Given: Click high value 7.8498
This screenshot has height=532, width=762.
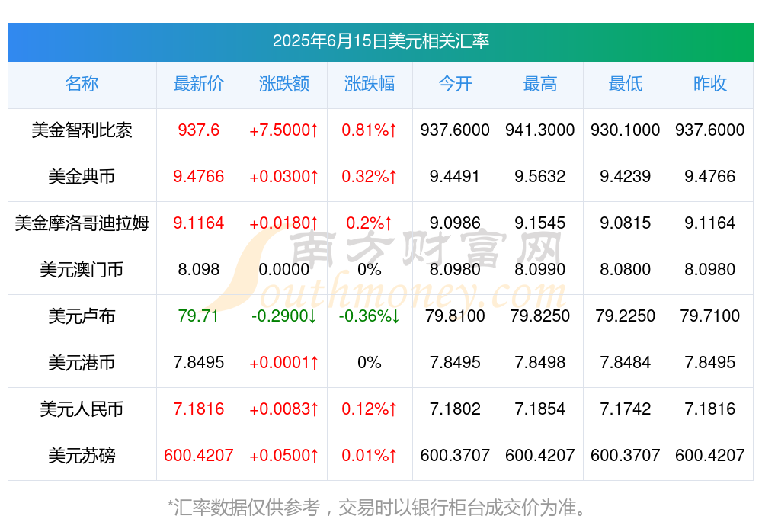Looking at the screenshot, I should (x=540, y=362).
